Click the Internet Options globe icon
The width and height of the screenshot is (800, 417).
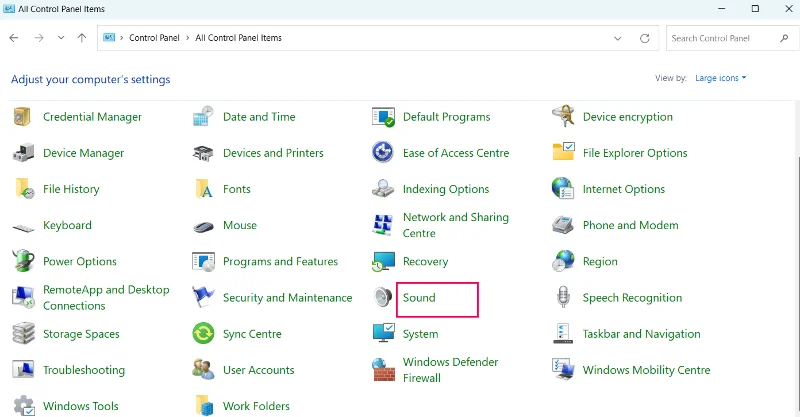pyautogui.click(x=563, y=188)
